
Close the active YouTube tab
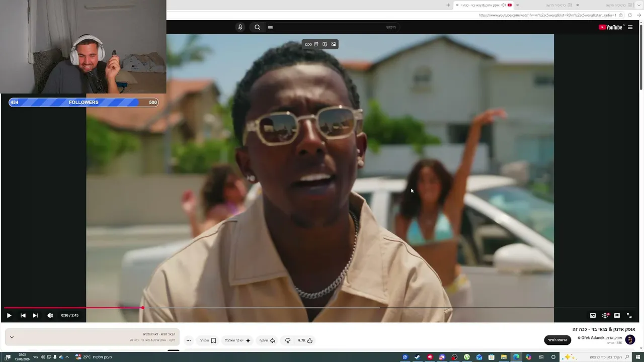[457, 5]
